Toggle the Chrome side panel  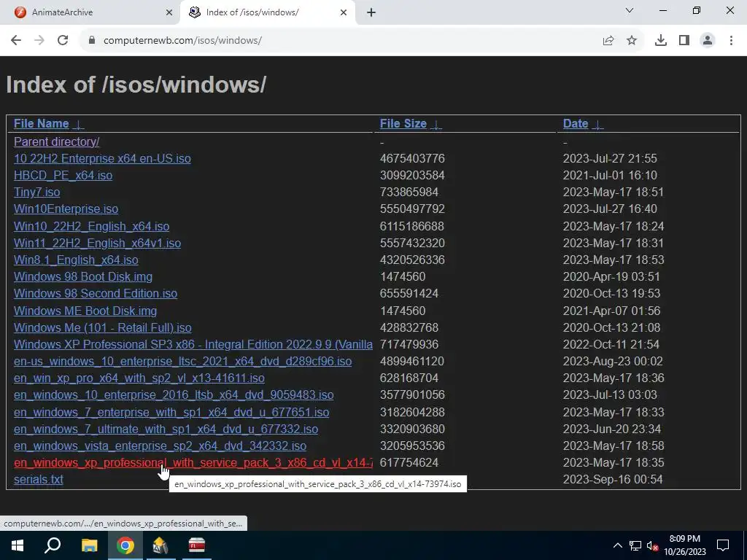pos(684,41)
